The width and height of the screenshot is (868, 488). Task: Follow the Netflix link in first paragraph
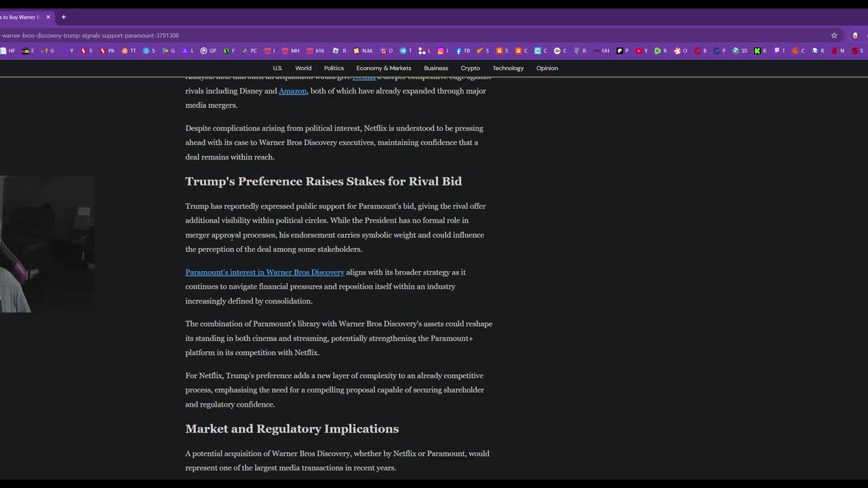364,77
